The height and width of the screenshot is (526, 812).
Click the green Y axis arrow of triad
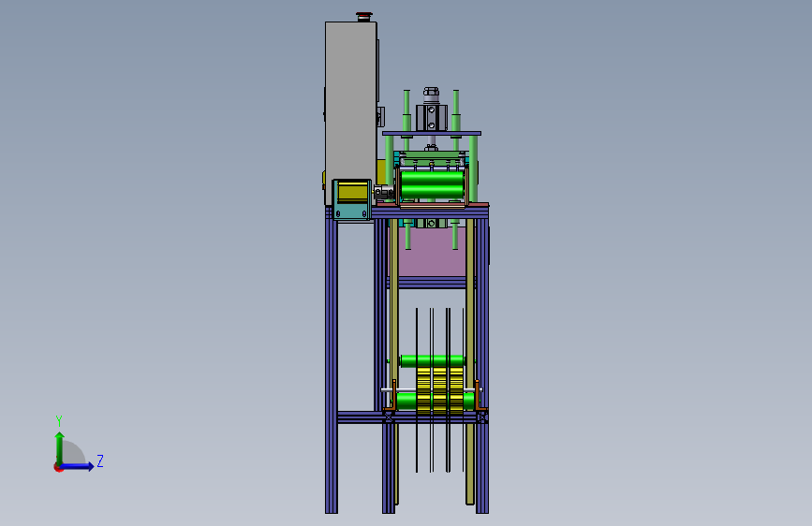(x=60, y=448)
